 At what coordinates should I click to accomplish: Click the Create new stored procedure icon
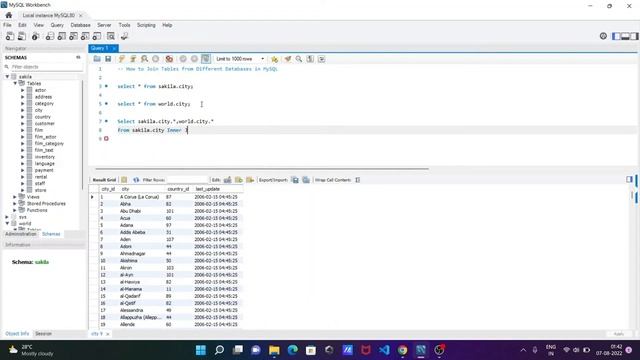[85, 36]
